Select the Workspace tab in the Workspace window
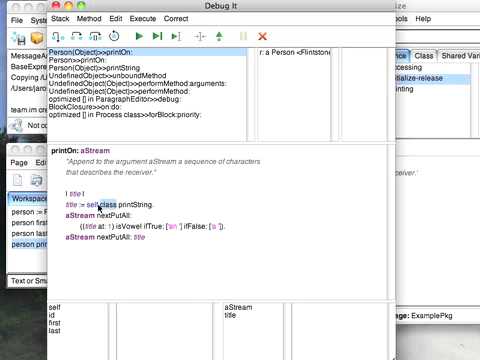The height and width of the screenshot is (360, 480). tap(28, 199)
